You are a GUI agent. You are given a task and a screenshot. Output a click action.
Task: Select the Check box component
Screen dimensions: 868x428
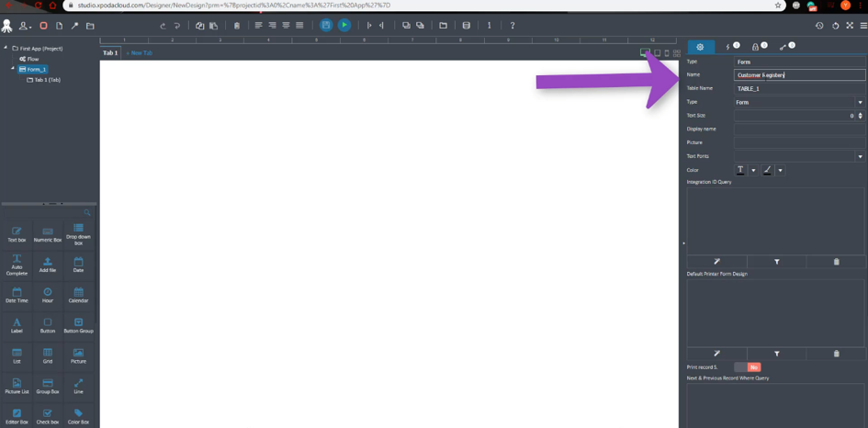click(48, 416)
